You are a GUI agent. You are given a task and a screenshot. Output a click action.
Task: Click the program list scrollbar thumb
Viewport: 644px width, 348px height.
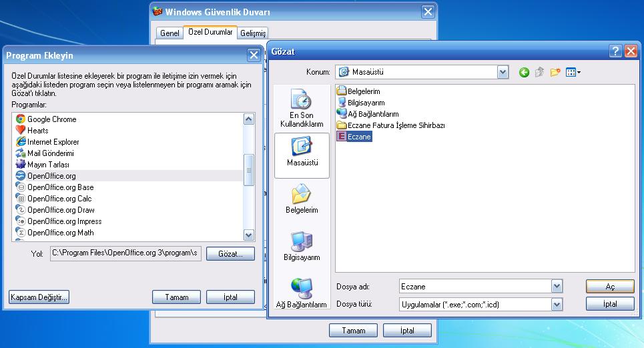point(248,170)
